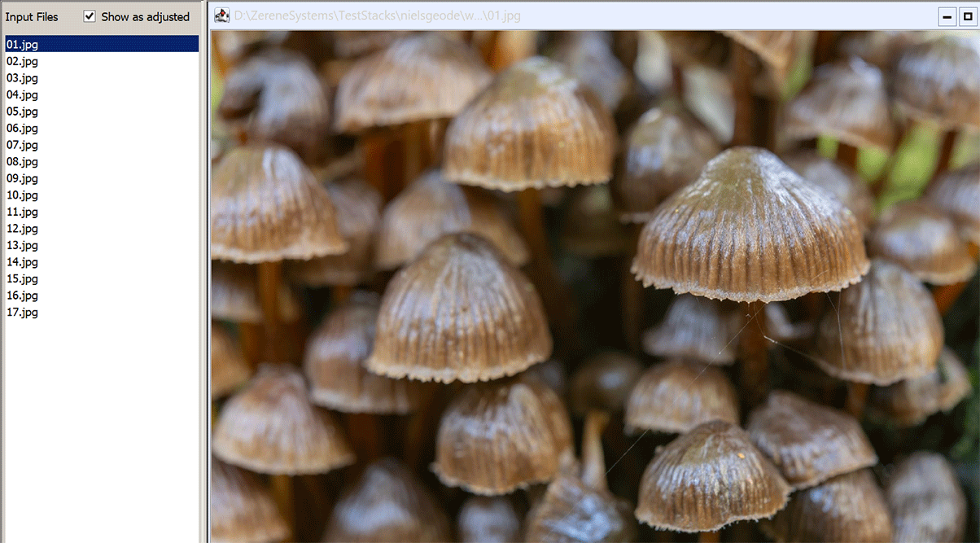The height and width of the screenshot is (543, 980).
Task: Pick 05.jpg in the file list
Action: pyautogui.click(x=22, y=112)
